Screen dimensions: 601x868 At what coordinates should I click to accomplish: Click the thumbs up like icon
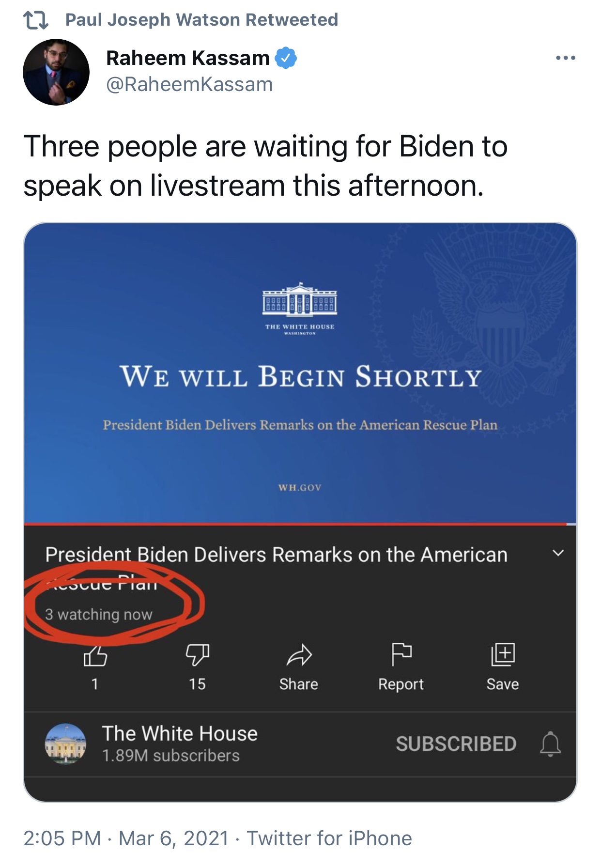pyautogui.click(x=95, y=656)
